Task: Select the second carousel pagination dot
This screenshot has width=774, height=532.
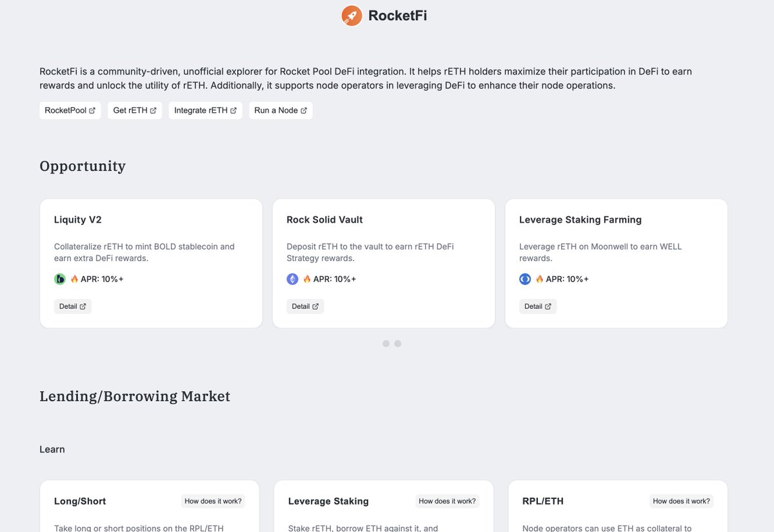Action: [x=397, y=344]
